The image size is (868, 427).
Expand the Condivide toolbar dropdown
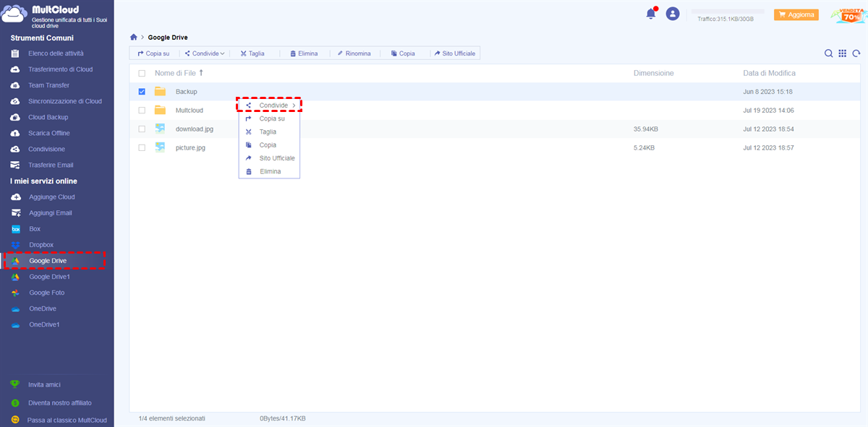205,53
